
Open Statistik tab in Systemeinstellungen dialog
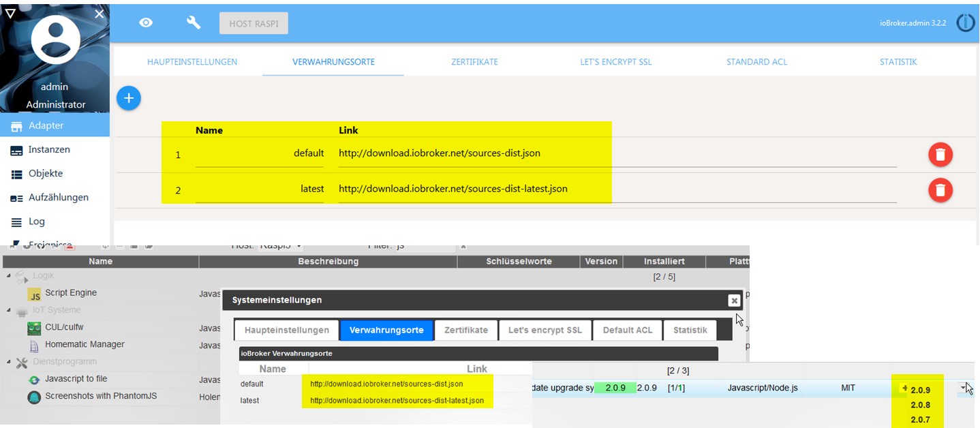coord(690,330)
